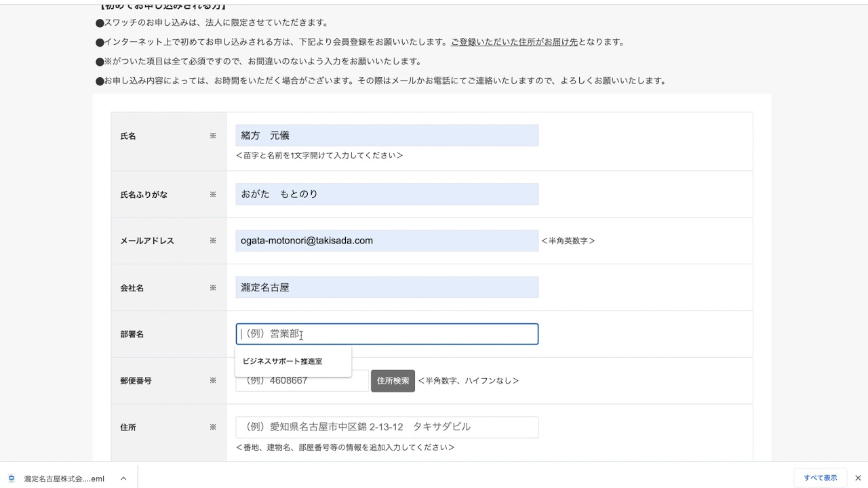Screen dimensions: 868x488
Task: Click the 氏名ふりがな input field
Action: tap(387, 194)
